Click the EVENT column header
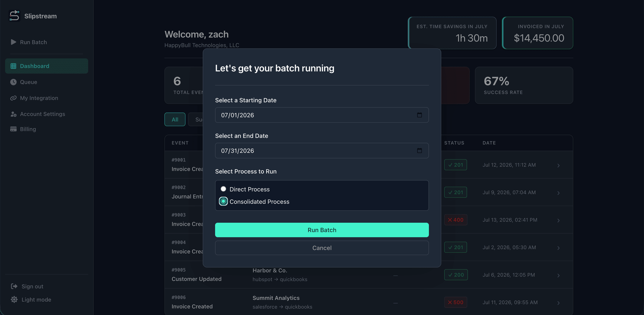This screenshot has width=644, height=315. (x=180, y=143)
